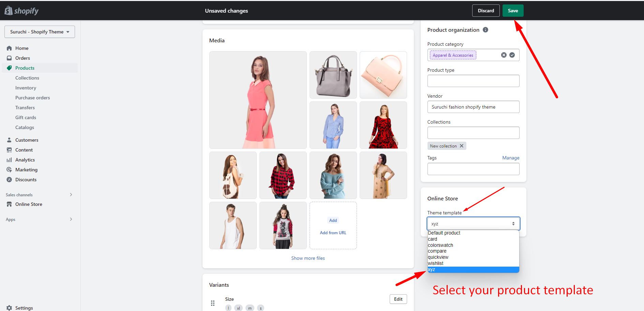The image size is (644, 311).
Task: Click the Product organization info icon
Action: (485, 30)
